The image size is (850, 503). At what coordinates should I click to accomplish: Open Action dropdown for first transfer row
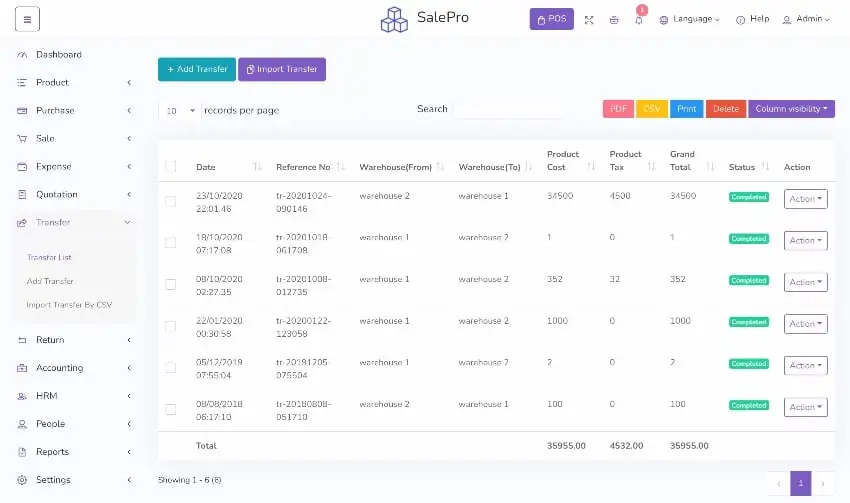tap(805, 199)
